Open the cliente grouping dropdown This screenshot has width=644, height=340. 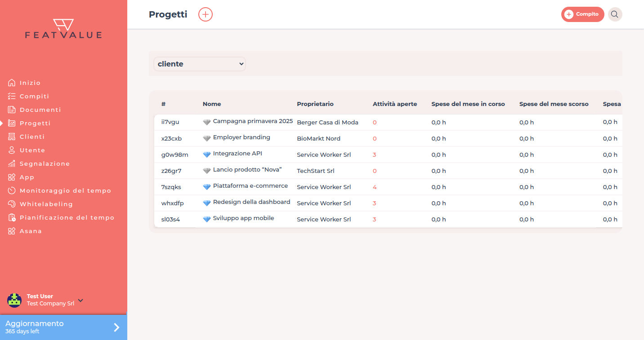(x=200, y=64)
